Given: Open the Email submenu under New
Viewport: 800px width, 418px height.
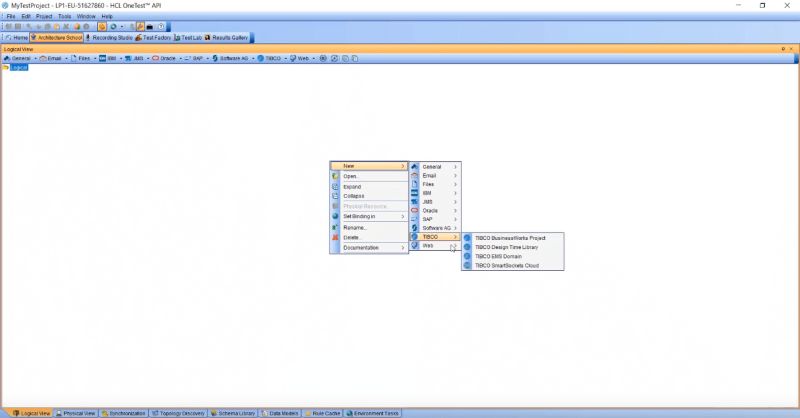Looking at the screenshot, I should coord(435,176).
